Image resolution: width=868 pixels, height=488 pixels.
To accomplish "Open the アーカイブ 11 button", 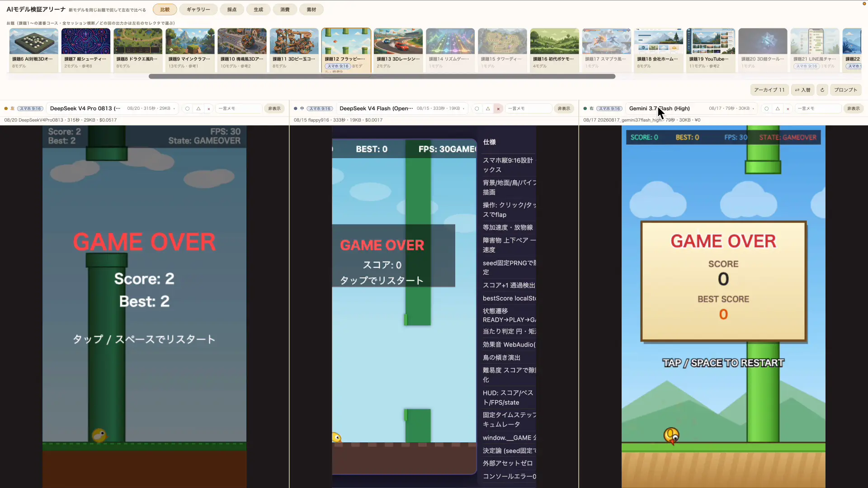I will coord(769,90).
